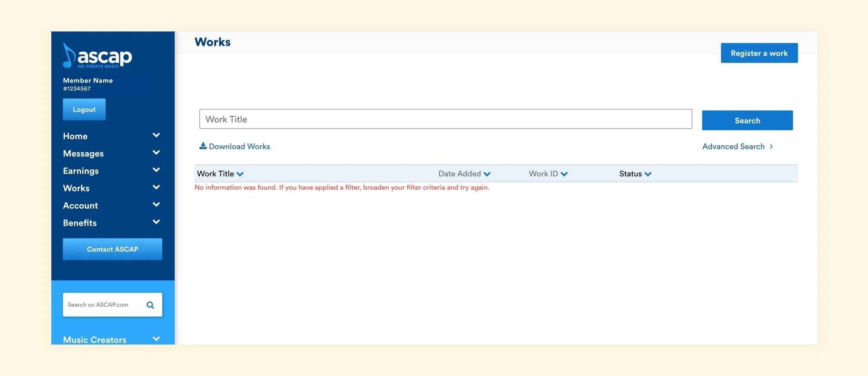Sort by Date Added column arrow
The height and width of the screenshot is (376, 868).
coord(487,174)
